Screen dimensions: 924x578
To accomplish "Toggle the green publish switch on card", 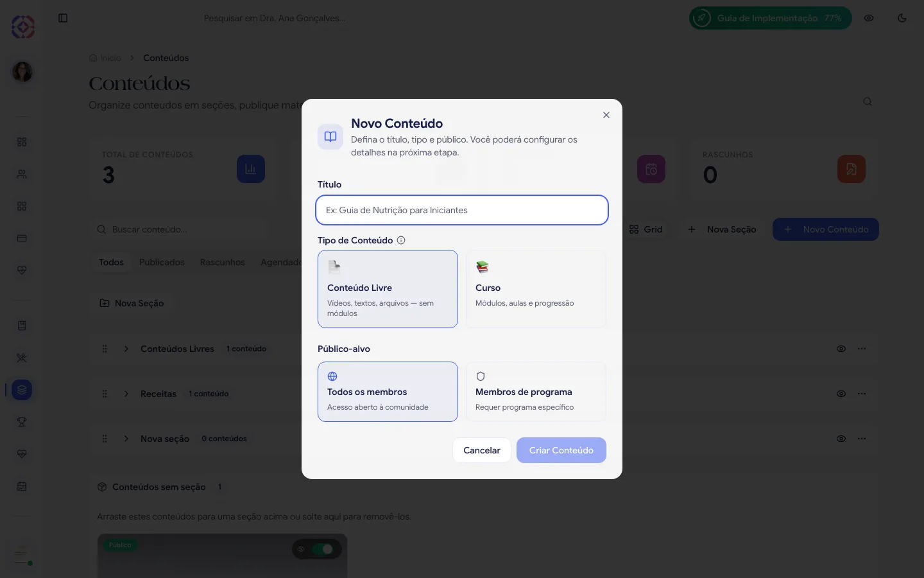I will point(323,549).
